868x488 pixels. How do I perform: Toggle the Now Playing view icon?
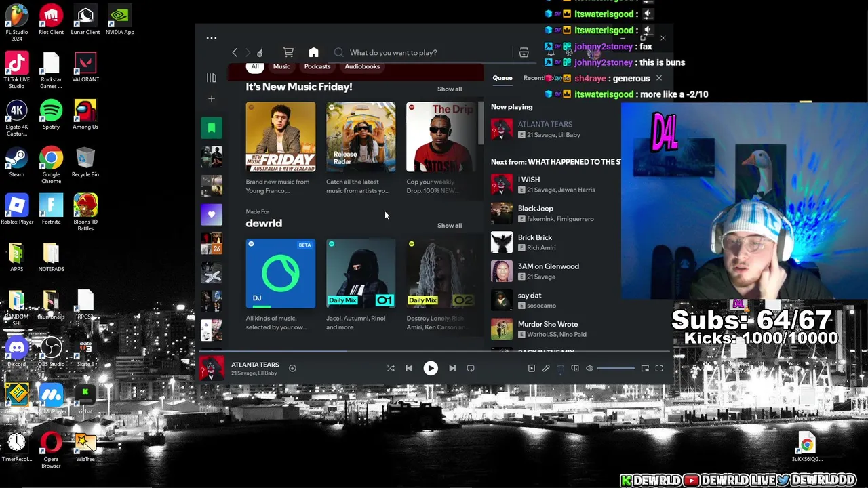coord(532,368)
